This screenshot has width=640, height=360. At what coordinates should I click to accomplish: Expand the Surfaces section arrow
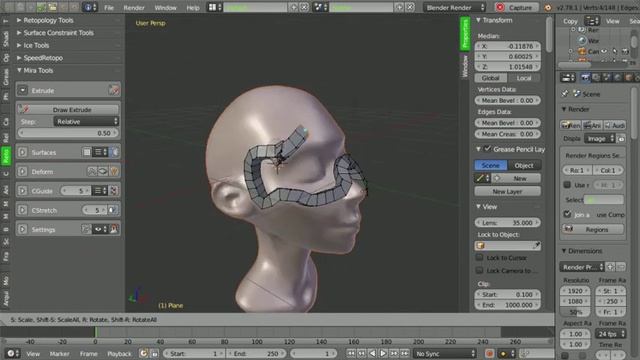tap(22, 152)
